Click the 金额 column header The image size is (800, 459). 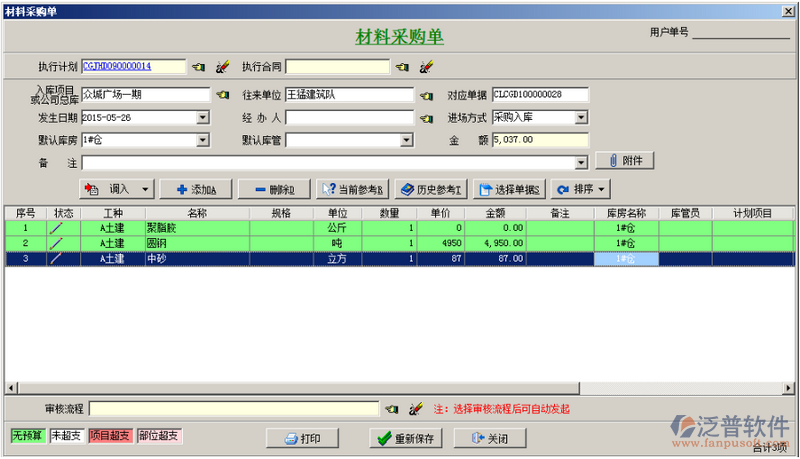[x=495, y=213]
